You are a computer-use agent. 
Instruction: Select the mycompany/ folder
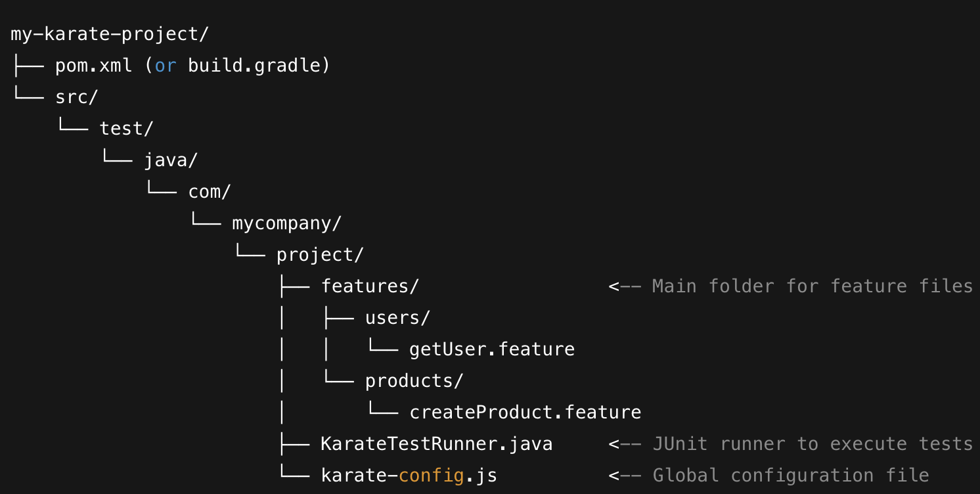click(287, 223)
